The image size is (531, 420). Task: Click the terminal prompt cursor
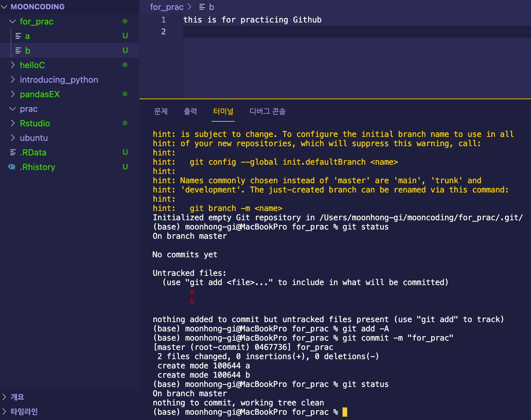[x=345, y=412]
